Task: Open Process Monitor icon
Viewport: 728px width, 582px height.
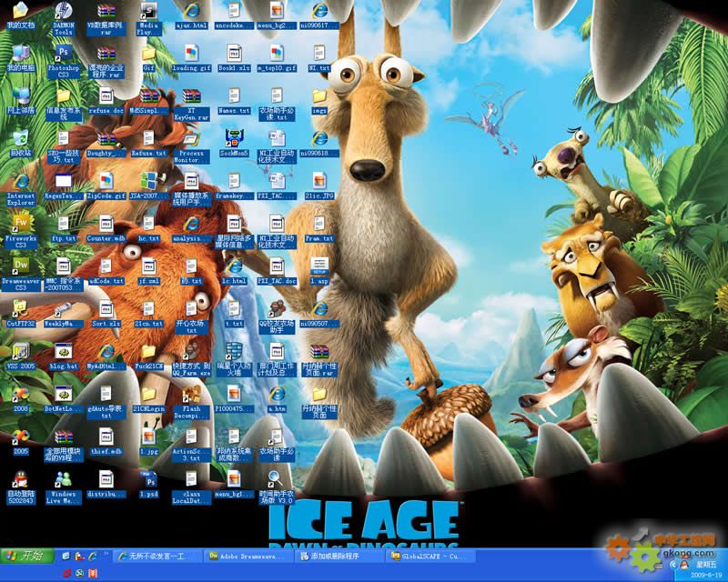Action: pos(191,146)
